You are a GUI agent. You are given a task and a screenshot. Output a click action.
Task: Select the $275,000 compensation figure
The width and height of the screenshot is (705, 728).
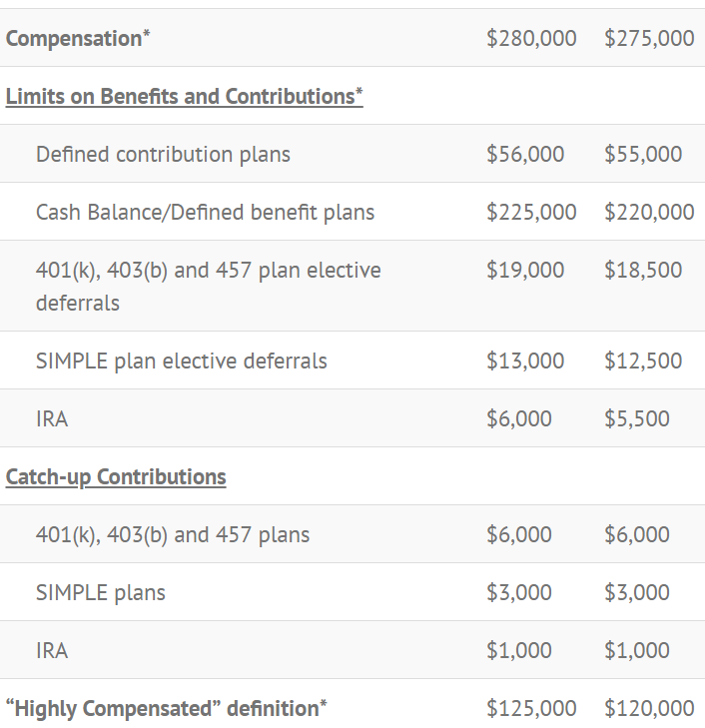(x=649, y=39)
